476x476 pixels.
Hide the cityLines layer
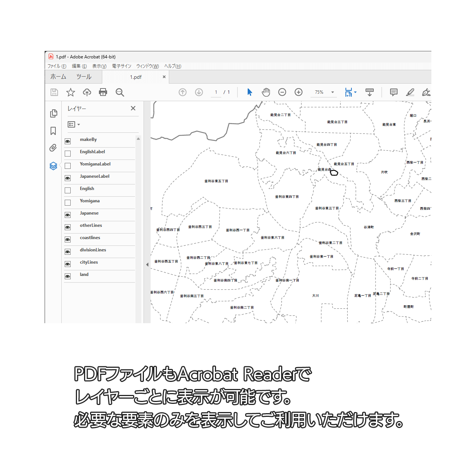tap(68, 264)
